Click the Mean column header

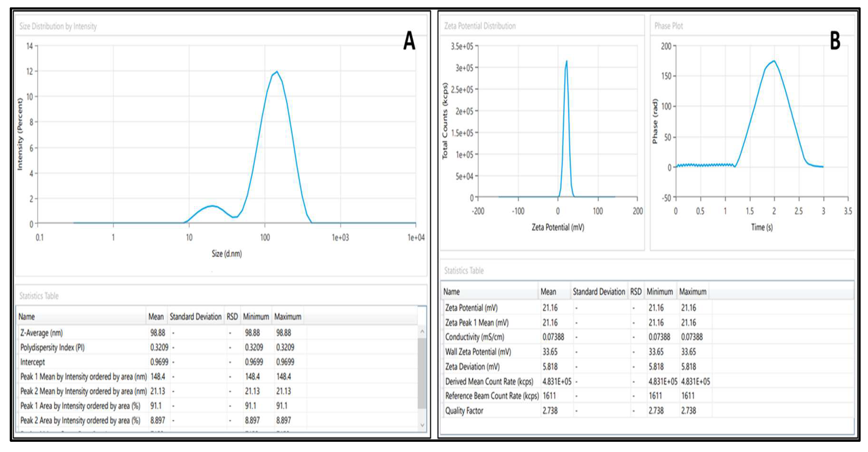coord(156,316)
